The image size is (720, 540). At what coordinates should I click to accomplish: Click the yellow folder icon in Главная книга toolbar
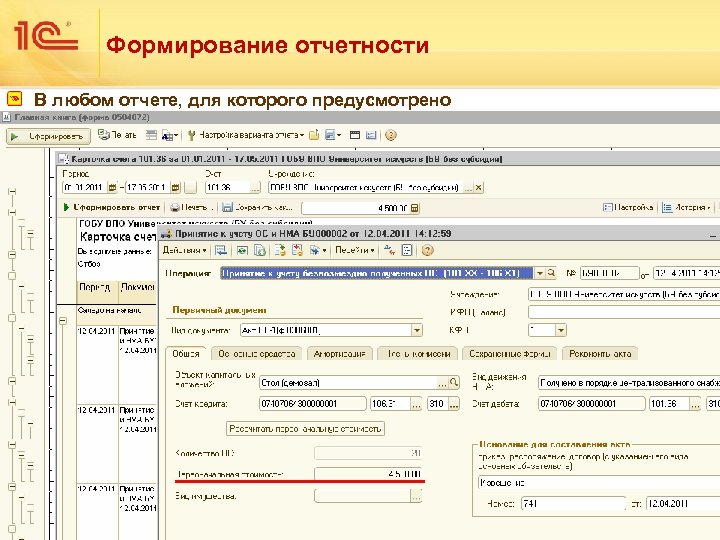pyautogui.click(x=314, y=135)
